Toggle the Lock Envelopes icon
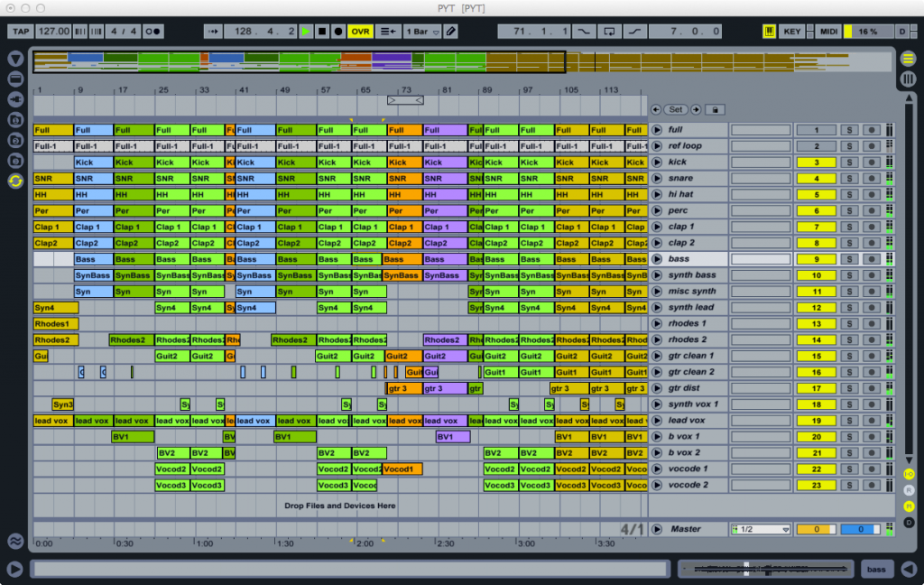The width and height of the screenshot is (924, 585). [715, 110]
